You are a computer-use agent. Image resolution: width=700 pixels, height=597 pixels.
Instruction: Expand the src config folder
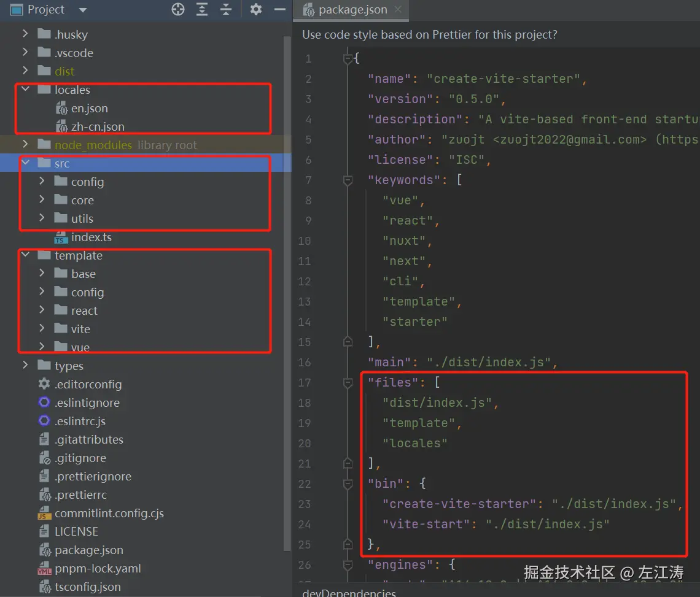click(42, 181)
